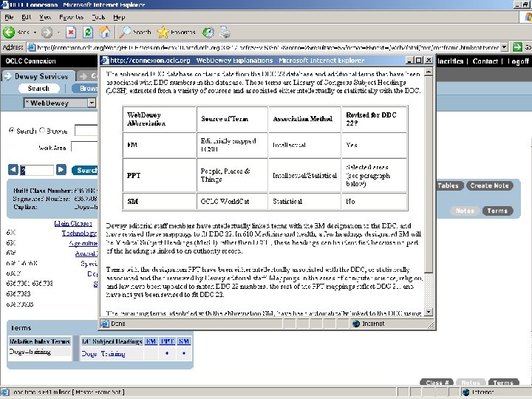Switch to the Dewey Services tab
The width and height of the screenshot is (532, 399).
[x=38, y=76]
